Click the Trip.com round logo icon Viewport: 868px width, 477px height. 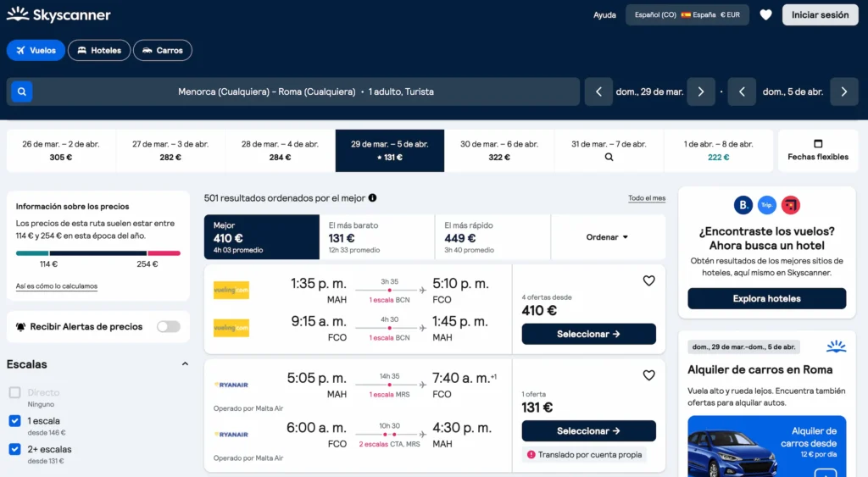766,205
